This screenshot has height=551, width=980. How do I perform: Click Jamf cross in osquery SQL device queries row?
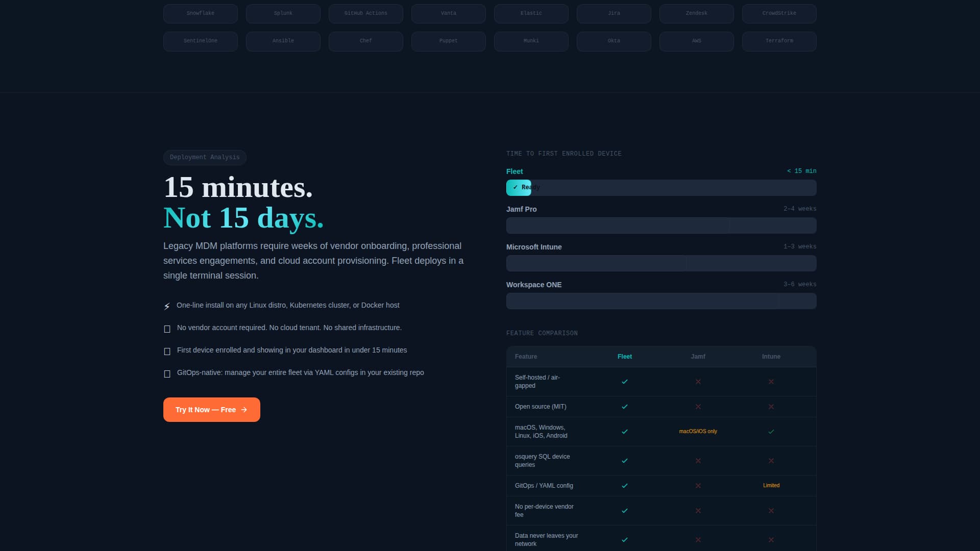click(698, 461)
